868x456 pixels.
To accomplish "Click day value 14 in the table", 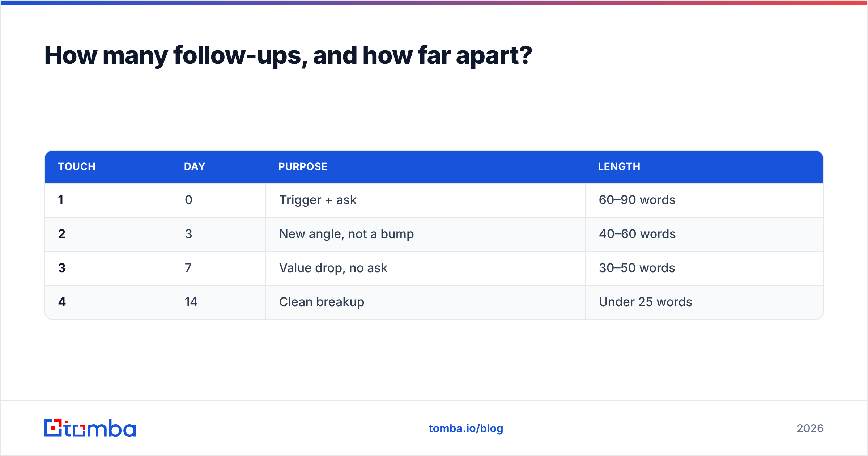I will click(191, 302).
